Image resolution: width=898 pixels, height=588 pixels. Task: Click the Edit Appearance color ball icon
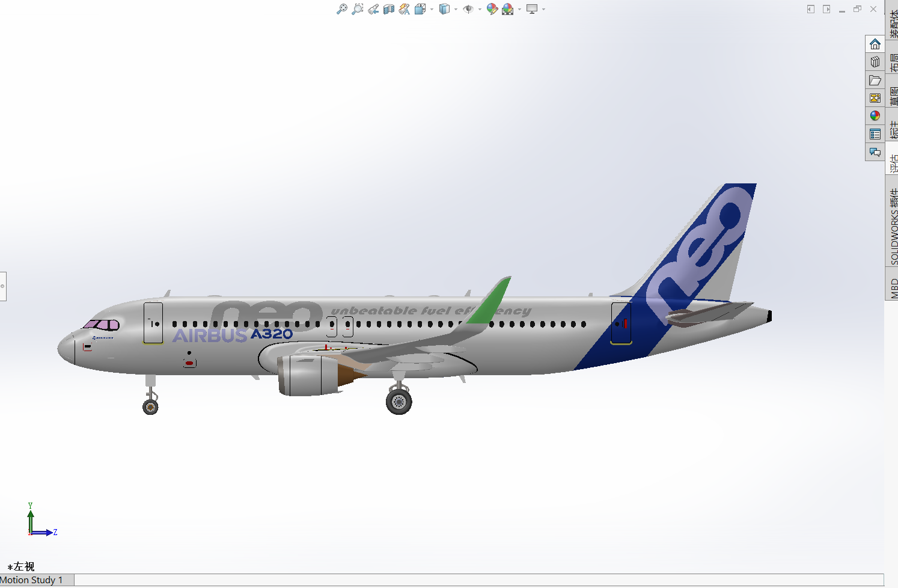pos(492,9)
